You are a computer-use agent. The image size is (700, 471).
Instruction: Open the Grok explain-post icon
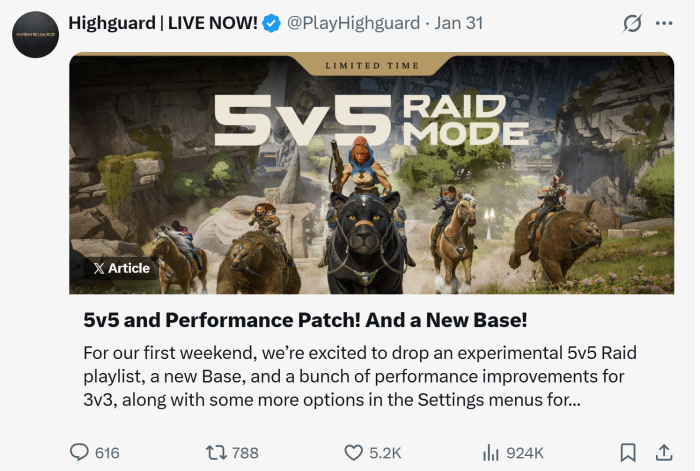[632, 23]
